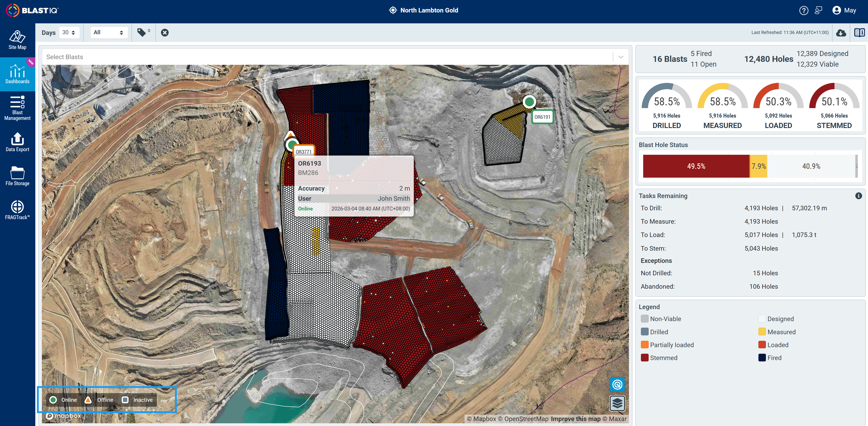Click the Last Refreshed timestamp

tap(790, 32)
